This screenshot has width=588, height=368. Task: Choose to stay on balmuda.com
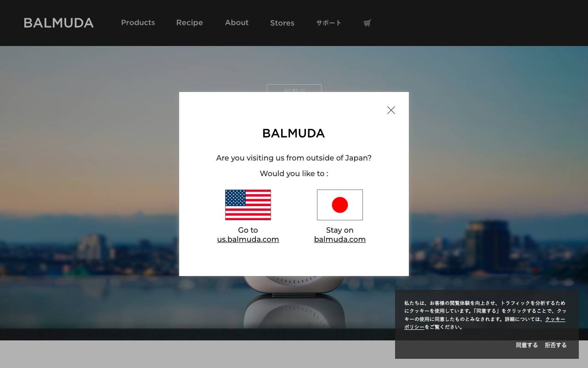(340, 239)
